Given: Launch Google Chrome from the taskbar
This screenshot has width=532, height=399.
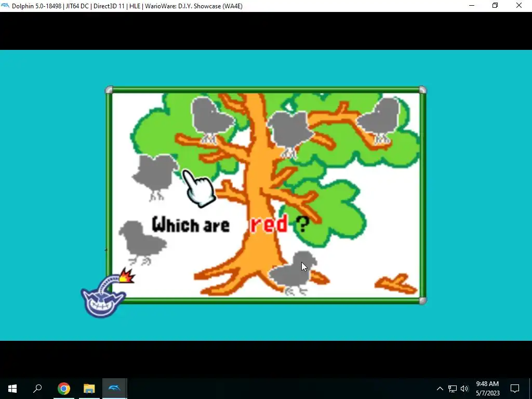Looking at the screenshot, I should point(64,389).
